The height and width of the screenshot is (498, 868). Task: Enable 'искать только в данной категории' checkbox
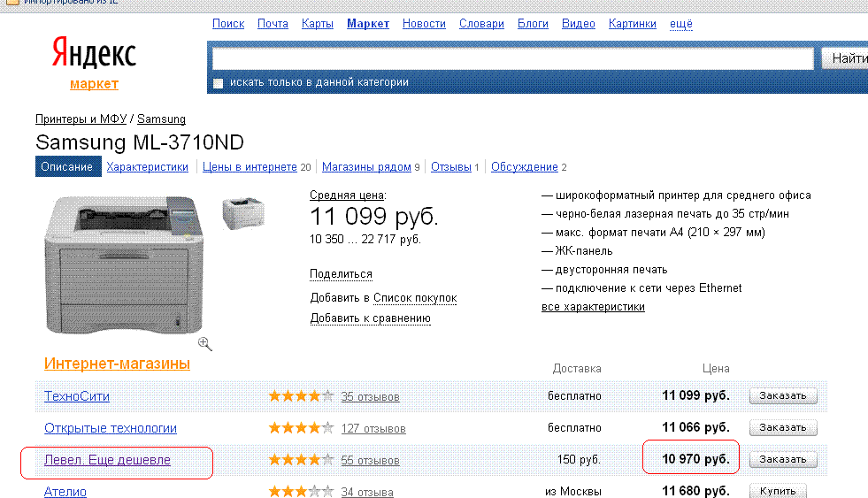pos(219,83)
